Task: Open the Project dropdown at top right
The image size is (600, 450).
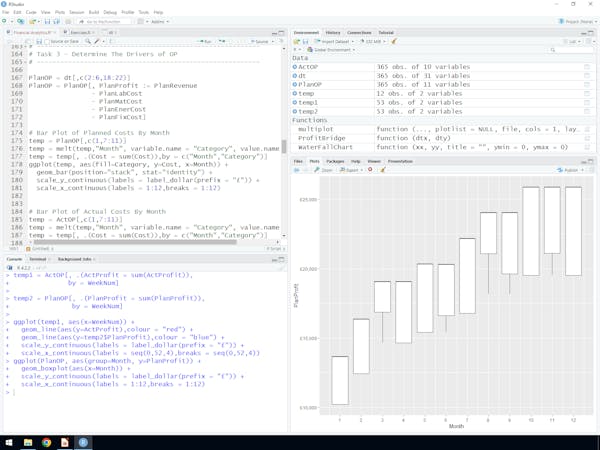Action: point(577,22)
